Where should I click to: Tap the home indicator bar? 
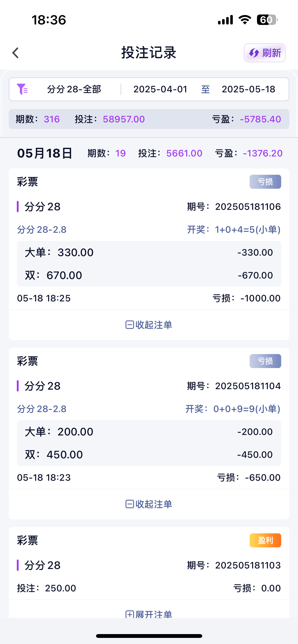(149, 636)
